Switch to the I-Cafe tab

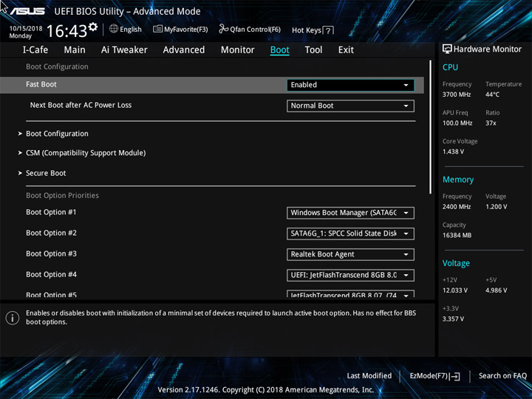tap(35, 50)
